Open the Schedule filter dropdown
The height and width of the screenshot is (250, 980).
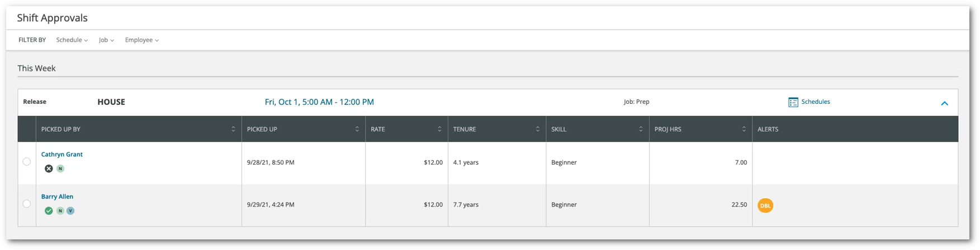click(x=72, y=40)
